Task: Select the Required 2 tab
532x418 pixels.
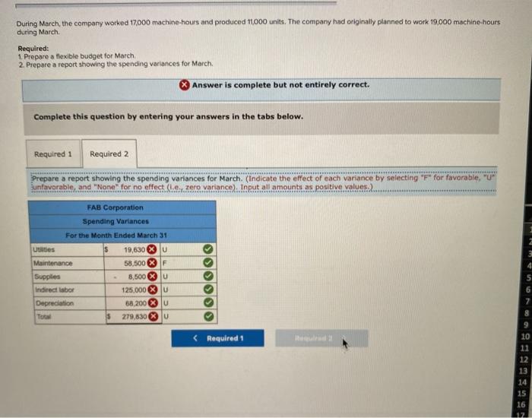Action: click(x=109, y=154)
